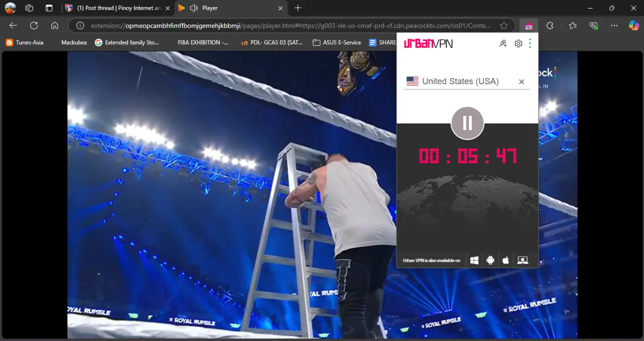Viewport: 644px width, 341px height.
Task: Go back to previous page
Action: 13,26
